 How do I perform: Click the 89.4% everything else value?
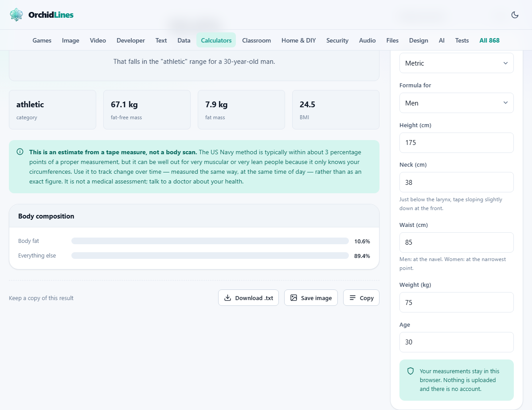point(362,256)
